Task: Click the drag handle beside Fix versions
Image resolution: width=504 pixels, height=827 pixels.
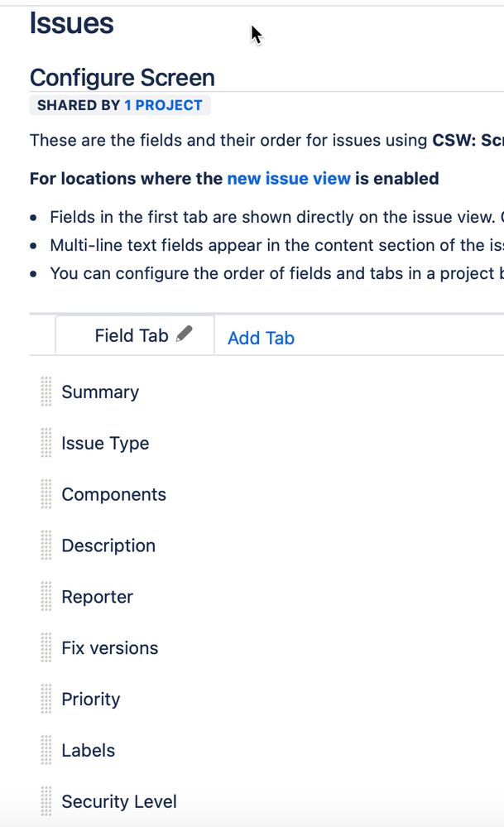Action: click(x=46, y=647)
